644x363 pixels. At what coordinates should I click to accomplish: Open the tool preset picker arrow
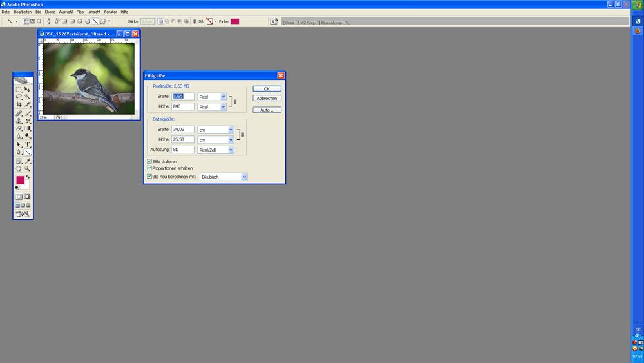coord(17,21)
